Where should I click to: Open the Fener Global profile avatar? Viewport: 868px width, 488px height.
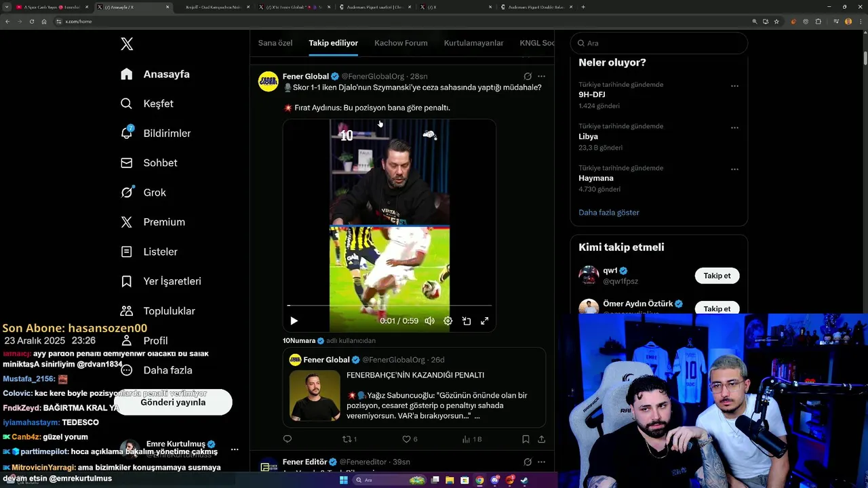pos(269,81)
